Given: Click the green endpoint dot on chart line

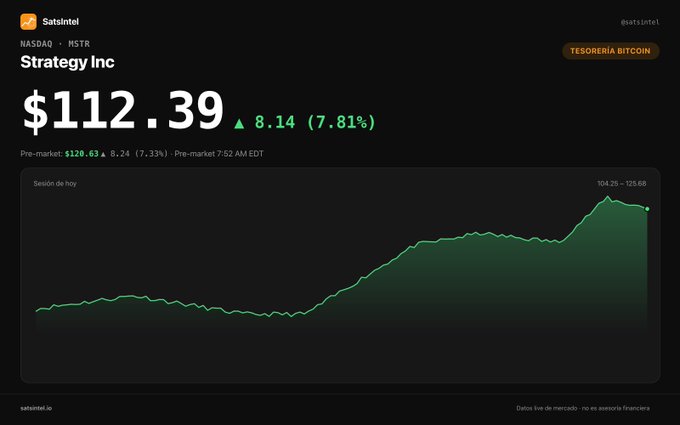Looking at the screenshot, I should click(x=647, y=209).
